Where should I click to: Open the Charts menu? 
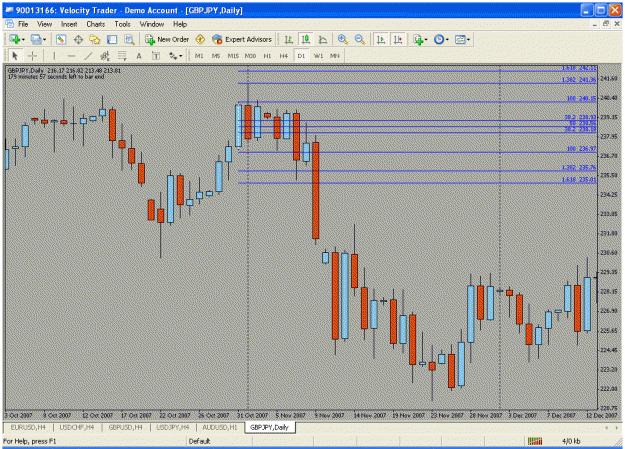click(96, 24)
